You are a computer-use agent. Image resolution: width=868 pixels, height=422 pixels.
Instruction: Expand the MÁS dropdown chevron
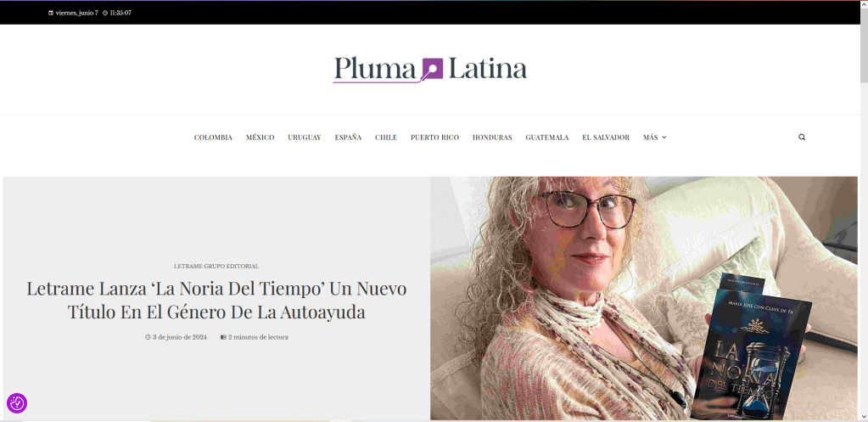click(x=664, y=138)
